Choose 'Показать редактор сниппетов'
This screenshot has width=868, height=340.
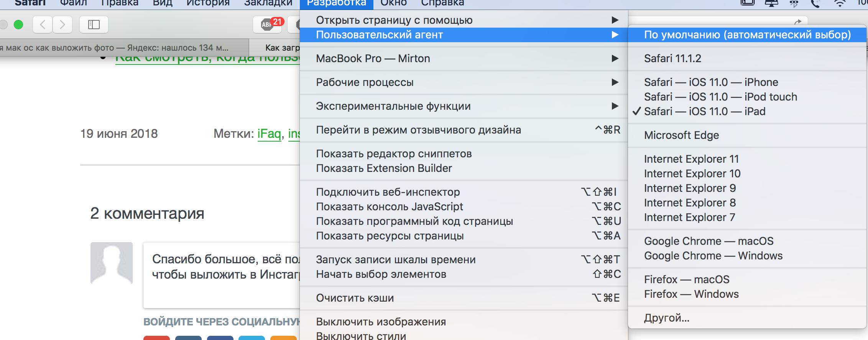(464, 153)
